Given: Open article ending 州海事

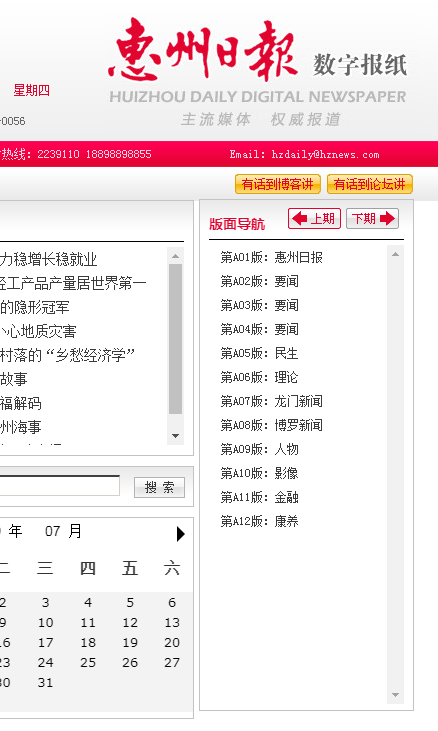Looking at the screenshot, I should point(21,427).
